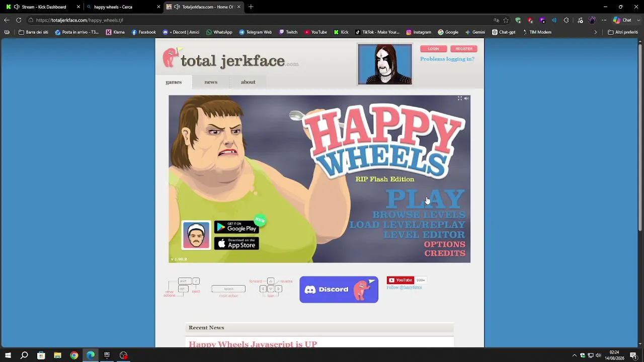Screen dimensions: 644x362
Task: Open the Copilot Chat button
Action: point(622,20)
